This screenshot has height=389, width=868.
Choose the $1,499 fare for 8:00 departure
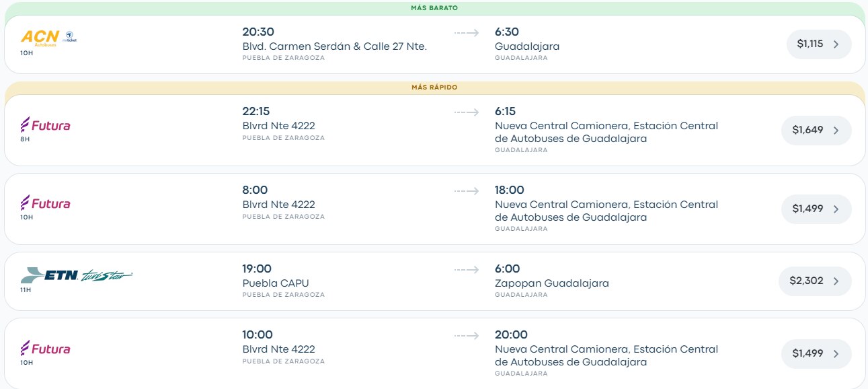coord(816,209)
